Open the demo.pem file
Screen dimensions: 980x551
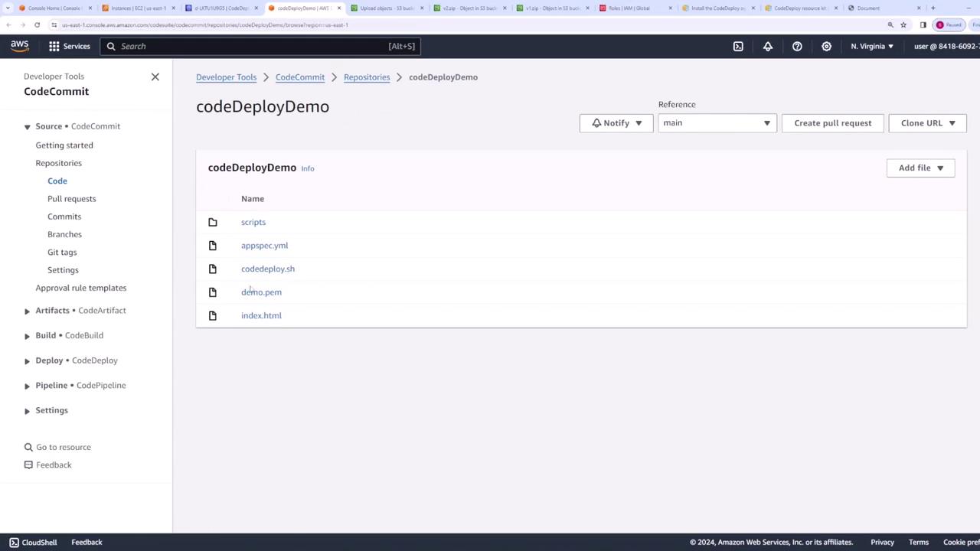[261, 292]
